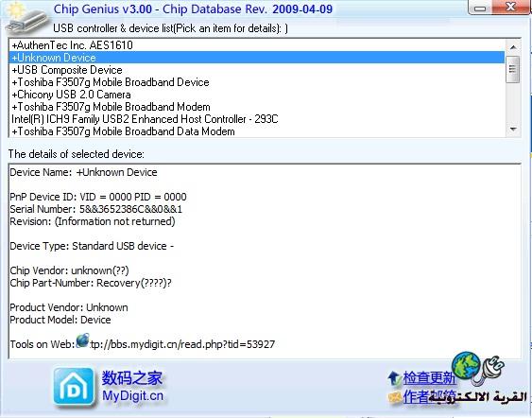Click the device list scrollbar thumb
Screen dimensions: 532x418
(x=513, y=69)
